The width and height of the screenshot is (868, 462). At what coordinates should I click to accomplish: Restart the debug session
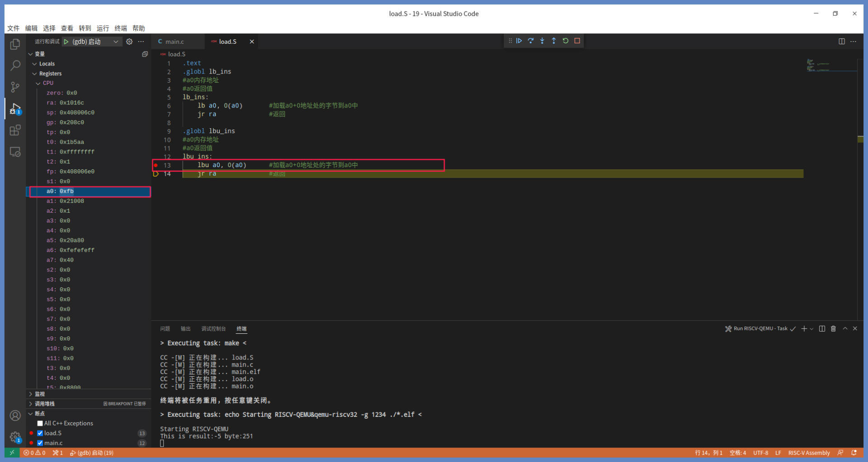(x=566, y=41)
